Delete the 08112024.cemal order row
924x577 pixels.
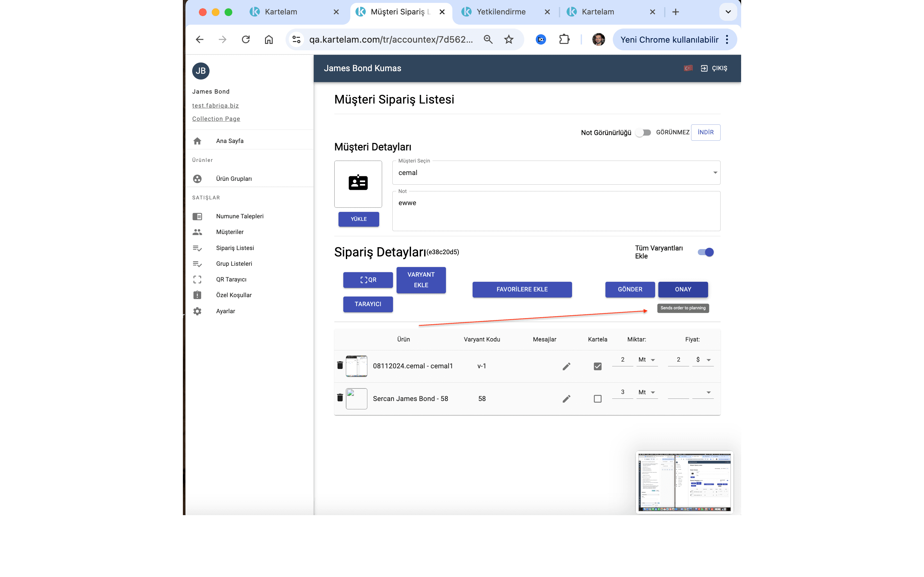(340, 365)
